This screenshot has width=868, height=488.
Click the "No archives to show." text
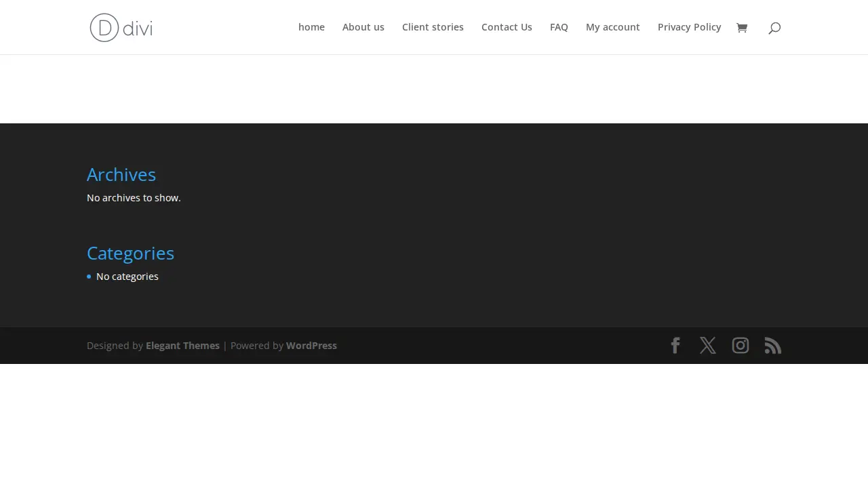134,198
